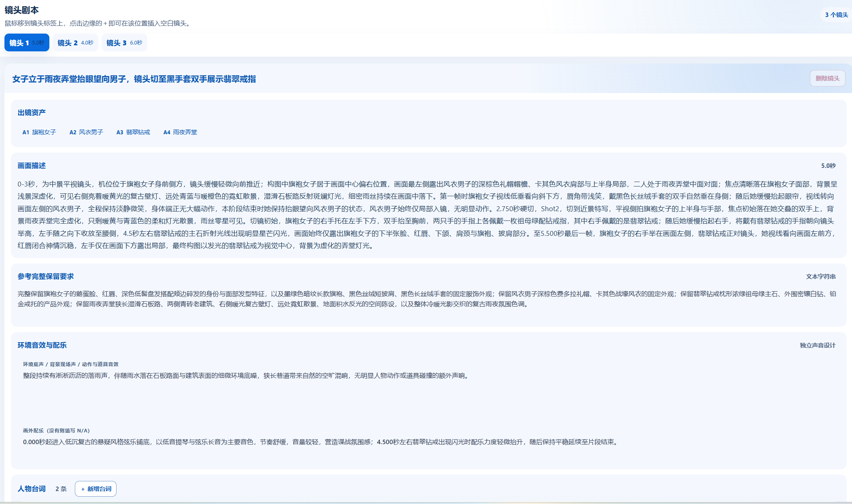Click the 独立声音设计 label
Viewport: 852px width, 504px height.
click(x=818, y=345)
